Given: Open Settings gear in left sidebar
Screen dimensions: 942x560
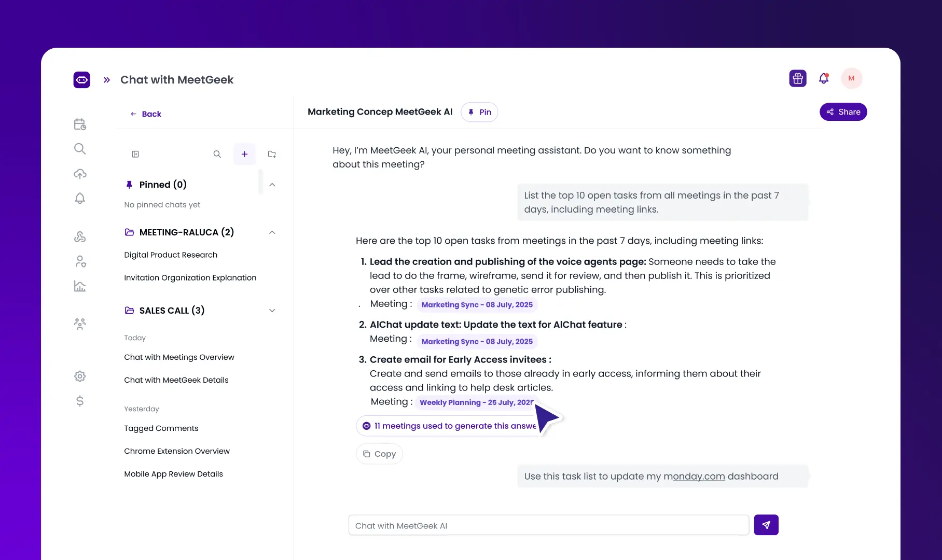Looking at the screenshot, I should (80, 376).
